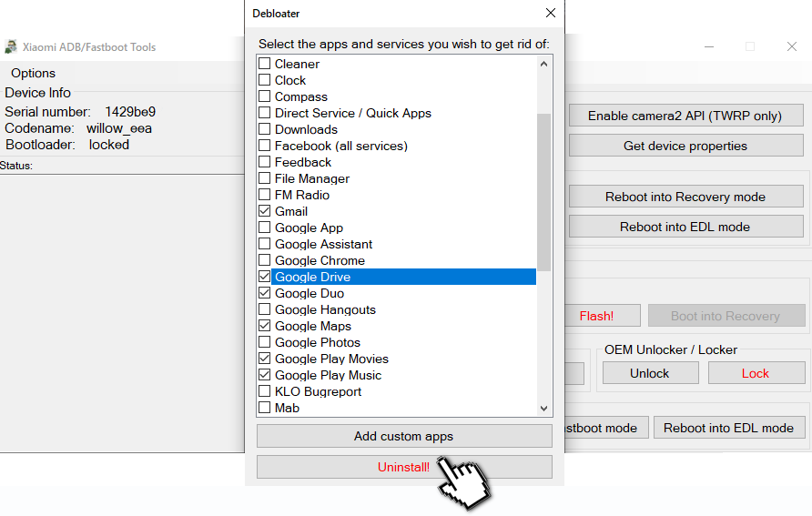Select the Downloads checkbox
Screen dimensions: 812x516
pos(264,129)
